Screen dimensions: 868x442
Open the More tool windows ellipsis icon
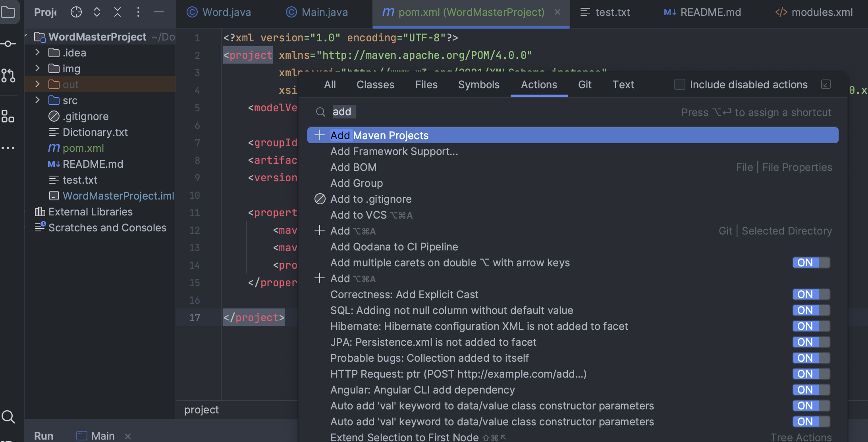8,148
